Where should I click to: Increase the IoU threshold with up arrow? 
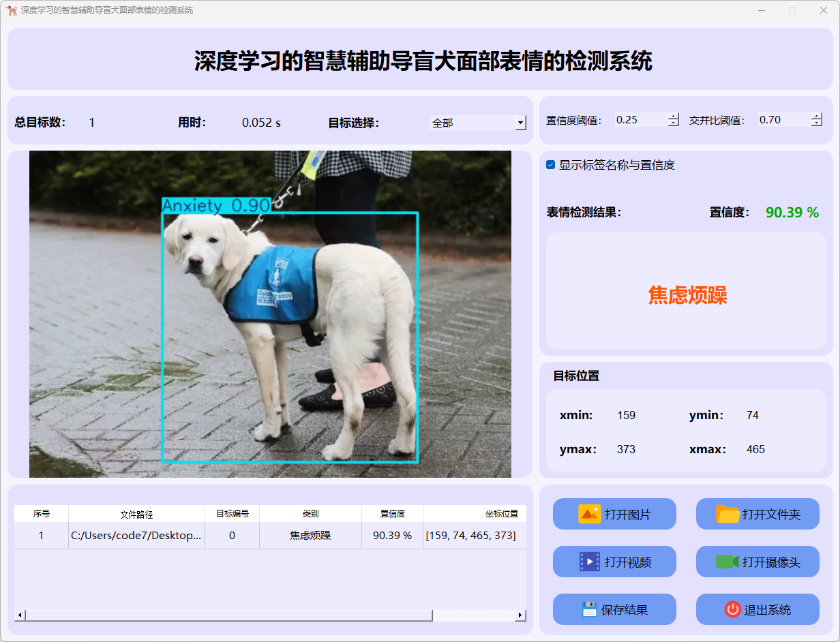817,116
